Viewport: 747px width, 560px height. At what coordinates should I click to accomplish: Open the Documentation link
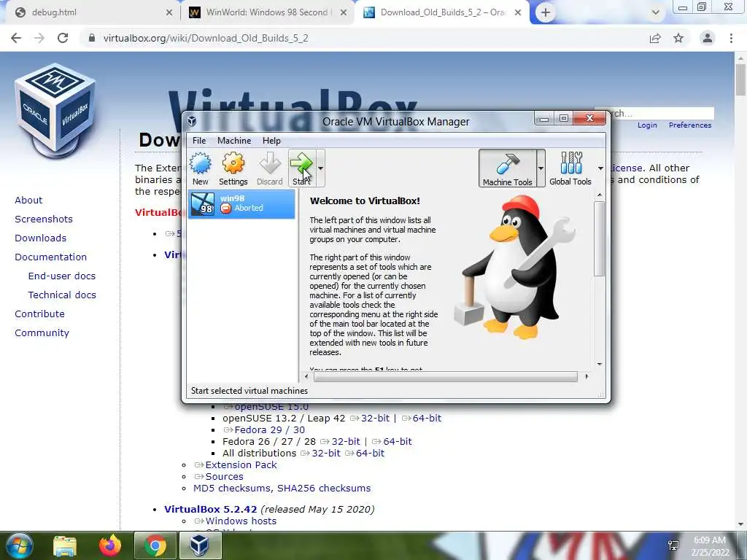(x=51, y=257)
